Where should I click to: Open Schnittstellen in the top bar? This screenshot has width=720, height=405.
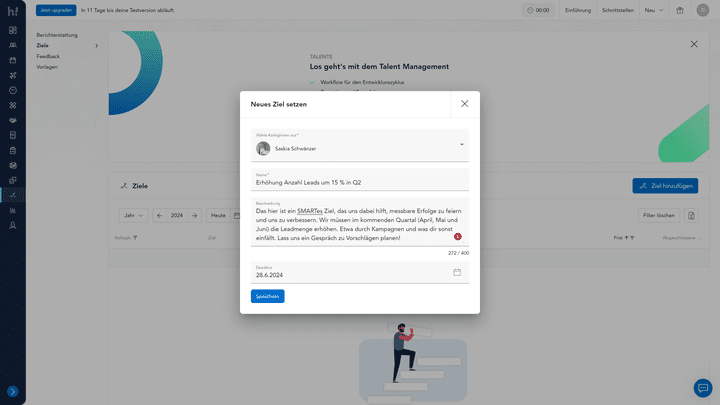(x=618, y=10)
